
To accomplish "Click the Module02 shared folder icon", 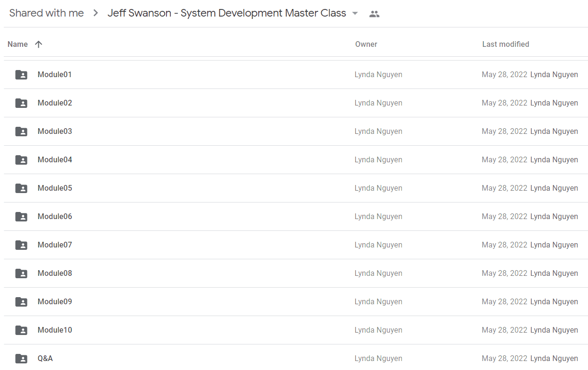I will pos(21,103).
